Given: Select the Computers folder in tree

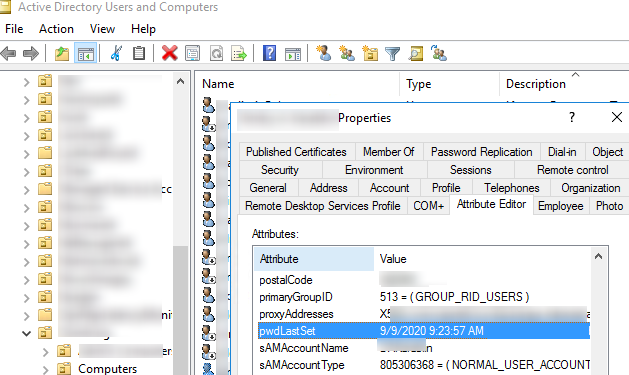Looking at the screenshot, I should point(108,369).
